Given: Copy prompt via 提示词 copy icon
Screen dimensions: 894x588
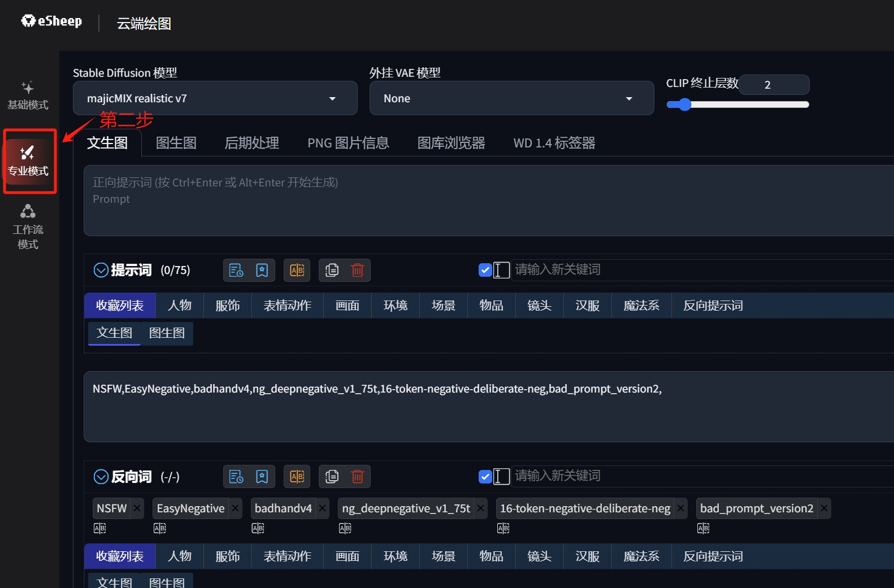Looking at the screenshot, I should click(x=332, y=270).
